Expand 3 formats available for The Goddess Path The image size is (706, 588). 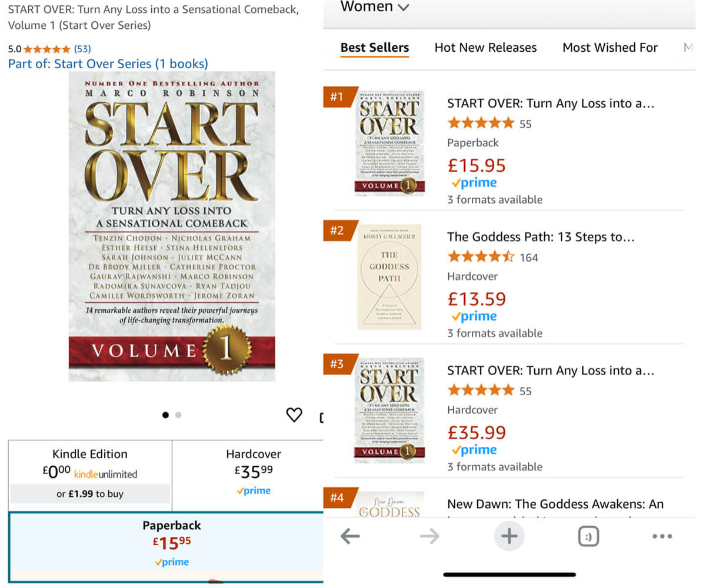[494, 333]
